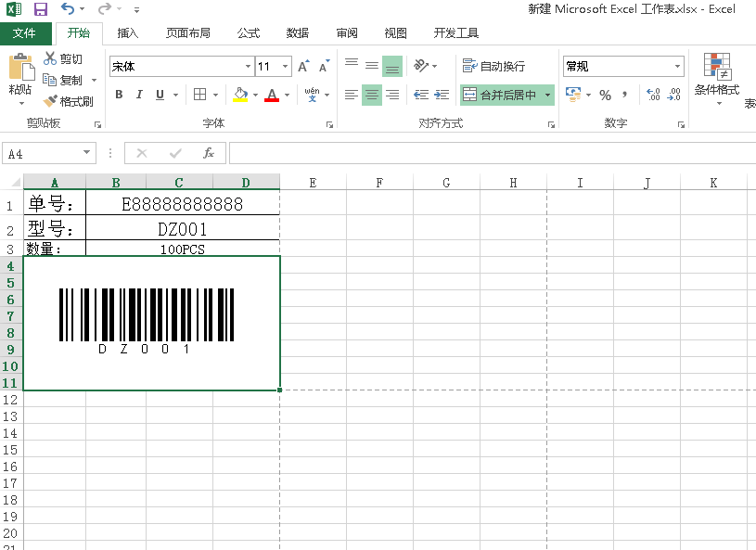Click decrease decimal places icon

point(674,95)
